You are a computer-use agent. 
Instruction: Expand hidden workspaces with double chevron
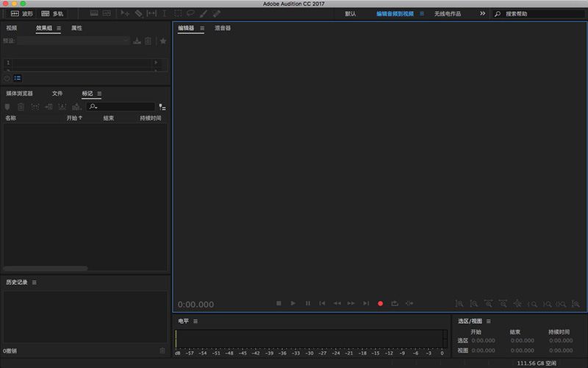pyautogui.click(x=483, y=13)
